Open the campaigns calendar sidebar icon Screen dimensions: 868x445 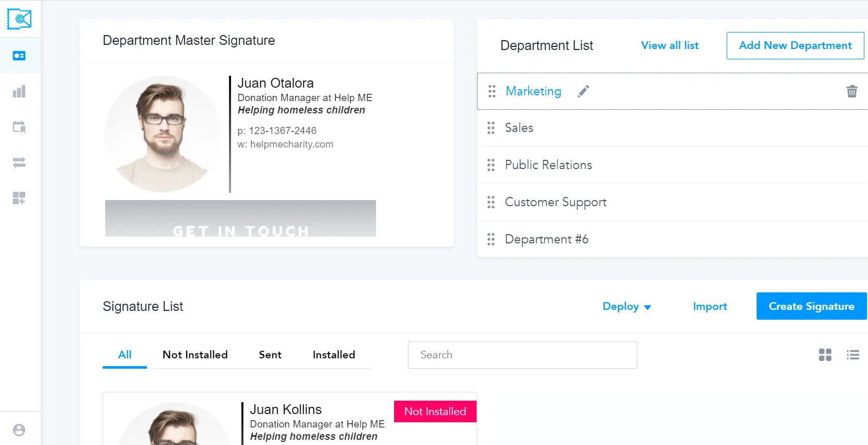19,127
